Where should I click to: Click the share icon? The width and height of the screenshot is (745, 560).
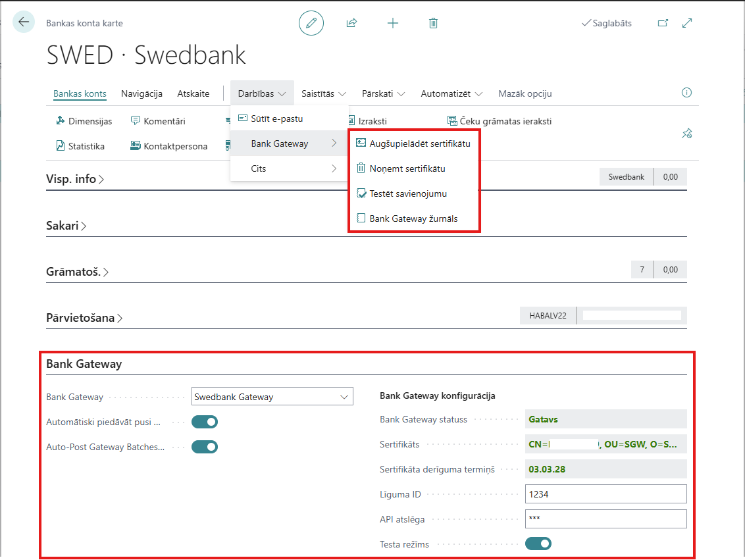[x=351, y=23]
